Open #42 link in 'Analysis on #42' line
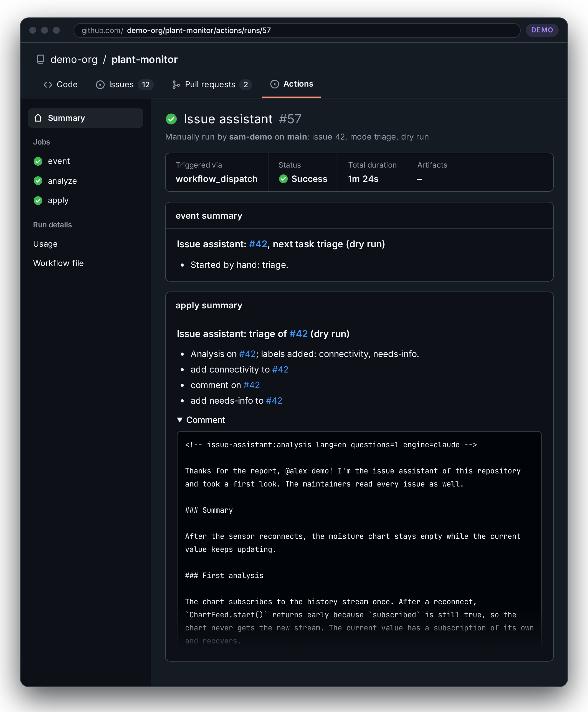 point(247,354)
